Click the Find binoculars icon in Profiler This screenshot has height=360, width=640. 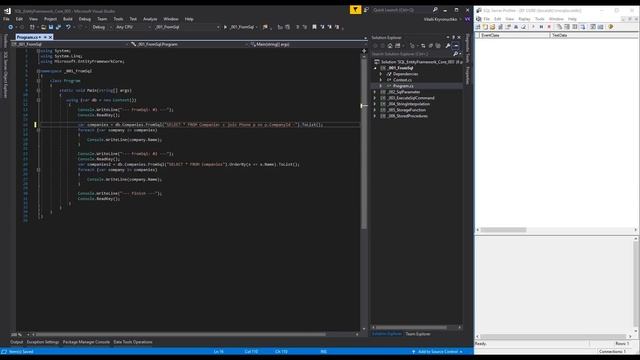pos(516,27)
